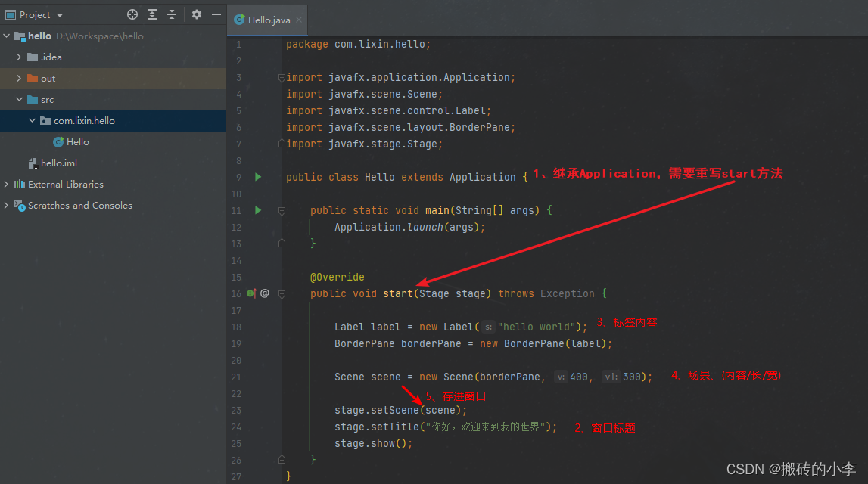Select the out folder row
This screenshot has height=484, width=868.
click(x=113, y=79)
